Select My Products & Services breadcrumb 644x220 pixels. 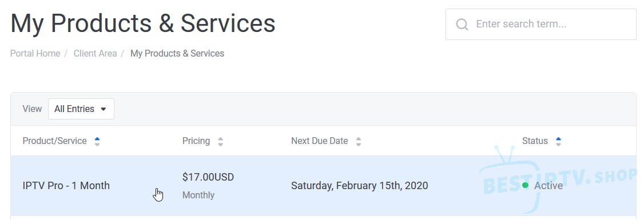coord(177,53)
